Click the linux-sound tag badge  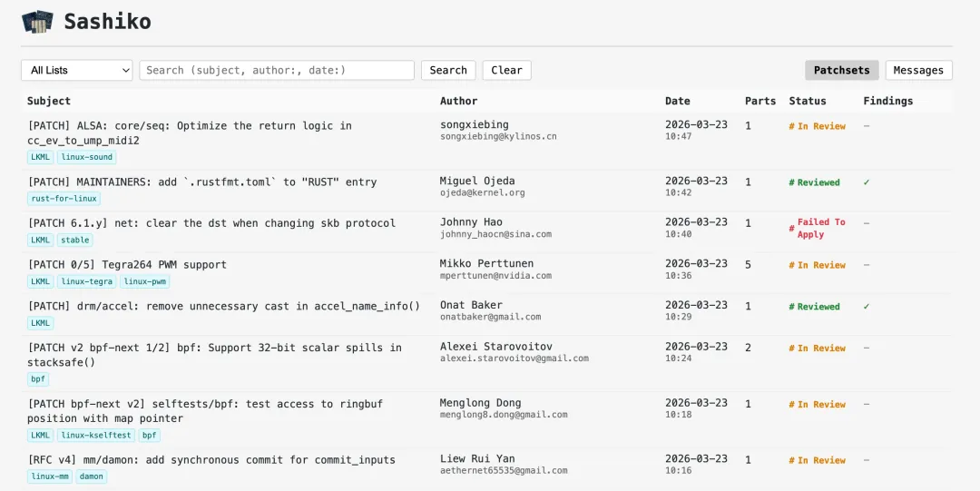coord(87,157)
